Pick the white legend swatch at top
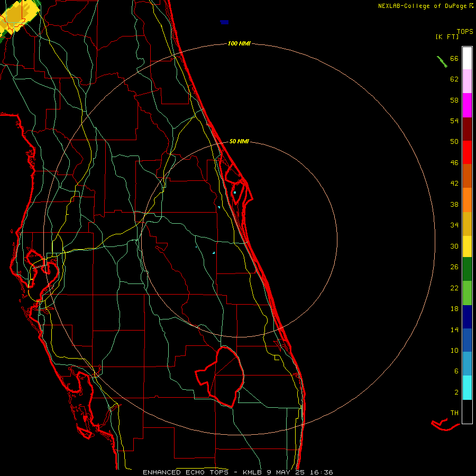The width and height of the screenshot is (476, 476). (467, 58)
